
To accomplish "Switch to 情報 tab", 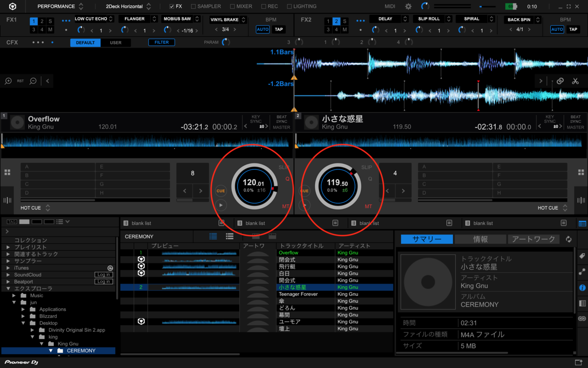I will 480,239.
